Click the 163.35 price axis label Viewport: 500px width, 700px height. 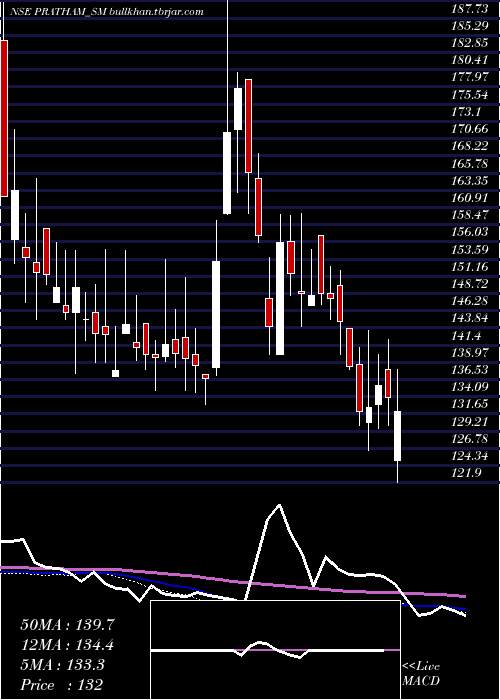click(470, 180)
